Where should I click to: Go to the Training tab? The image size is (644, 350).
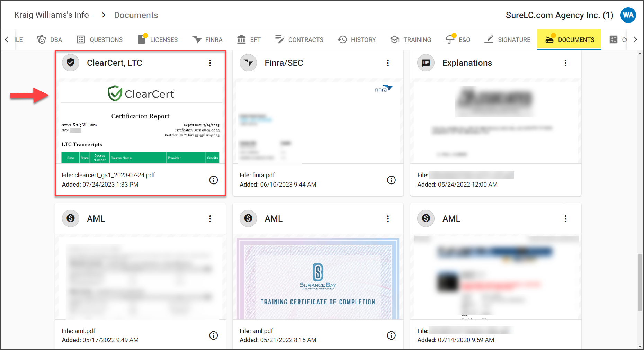[x=411, y=39]
